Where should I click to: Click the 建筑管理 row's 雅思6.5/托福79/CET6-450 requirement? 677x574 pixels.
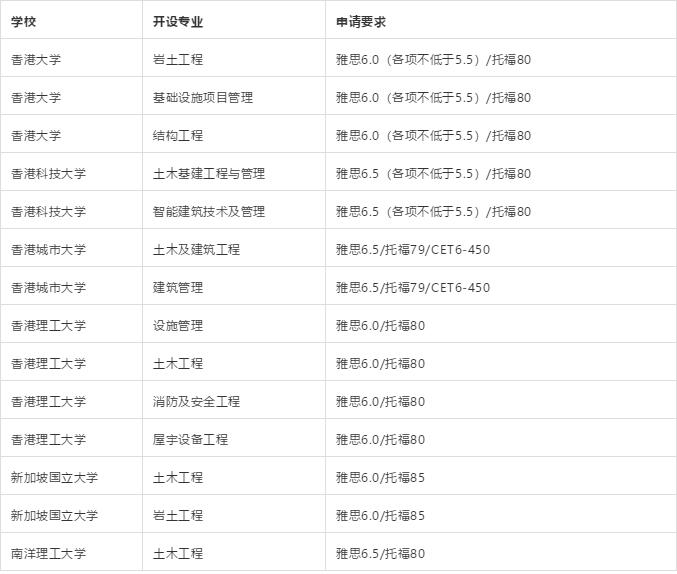[x=413, y=287]
